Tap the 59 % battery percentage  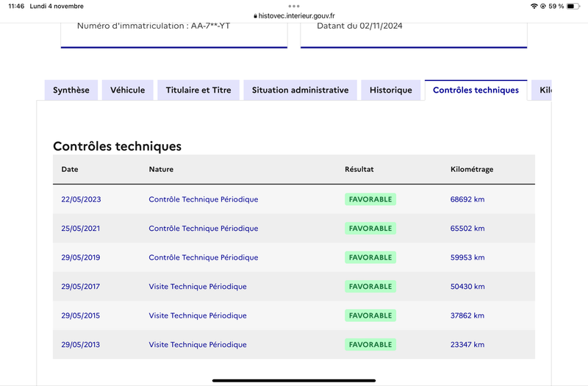(x=556, y=6)
